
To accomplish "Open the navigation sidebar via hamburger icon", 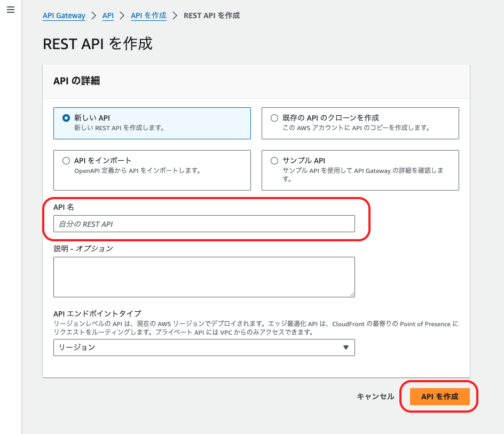I will pyautogui.click(x=11, y=9).
